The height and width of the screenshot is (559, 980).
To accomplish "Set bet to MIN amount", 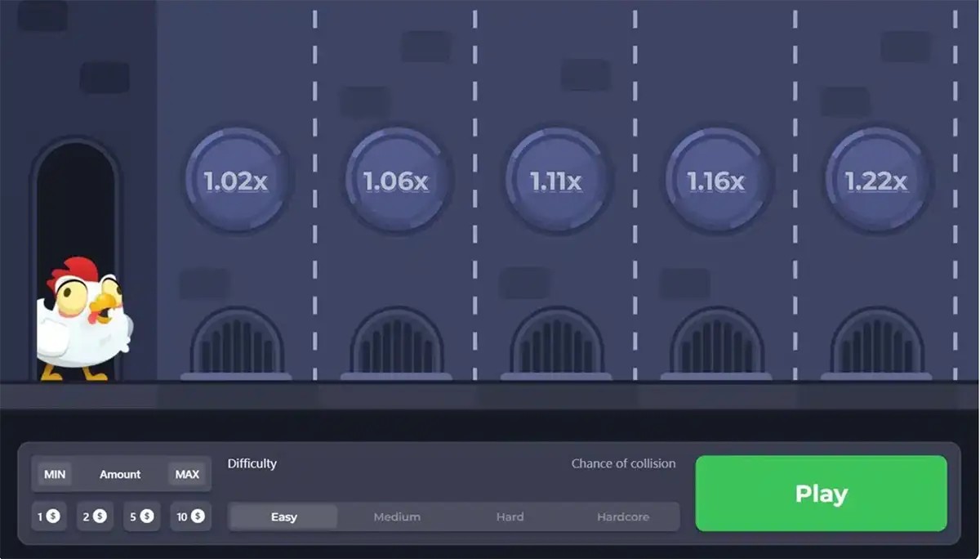I will 55,474.
